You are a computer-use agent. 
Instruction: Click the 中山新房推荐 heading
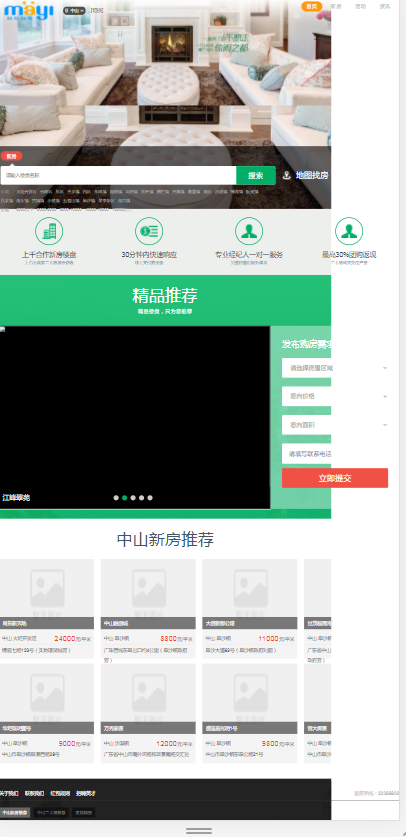click(x=165, y=540)
